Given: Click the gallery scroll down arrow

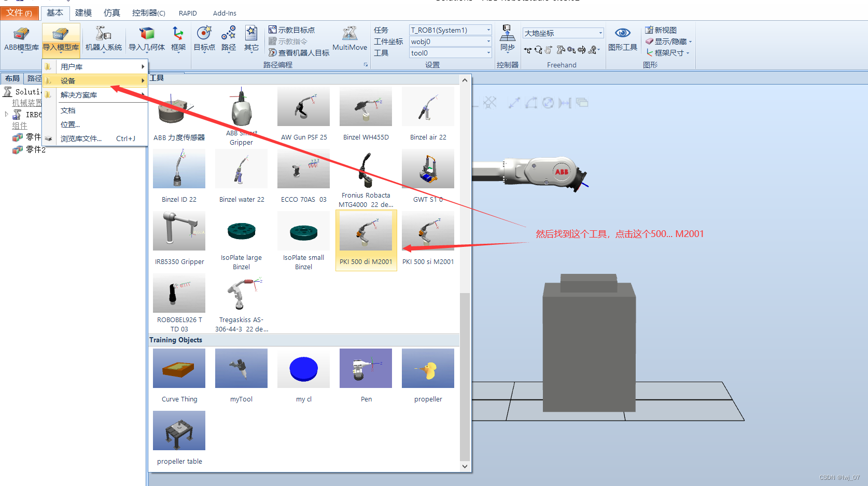Looking at the screenshot, I should [465, 466].
